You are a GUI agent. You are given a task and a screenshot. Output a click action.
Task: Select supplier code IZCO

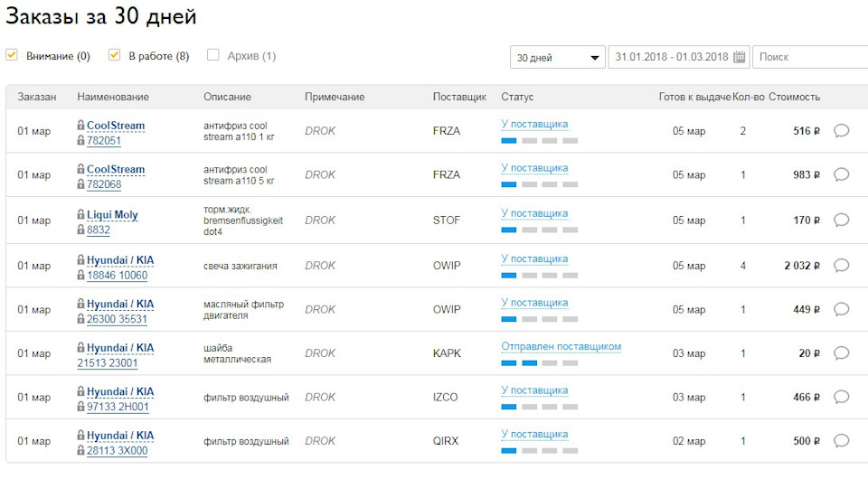446,397
